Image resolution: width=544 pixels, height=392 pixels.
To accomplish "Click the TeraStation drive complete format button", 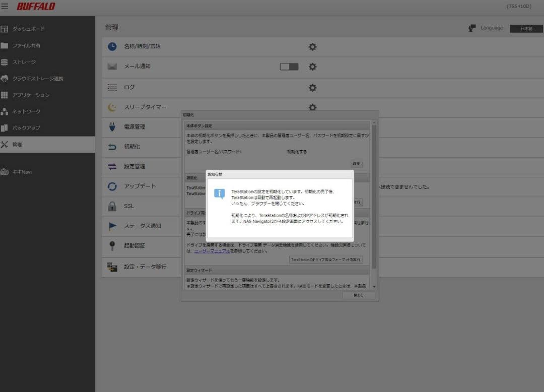I will (325, 259).
